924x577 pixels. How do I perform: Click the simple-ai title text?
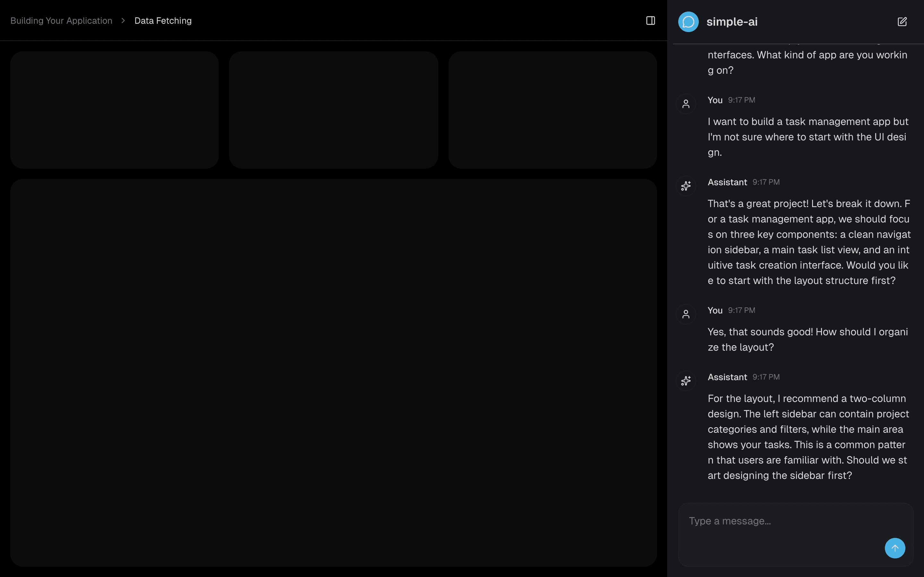732,22
